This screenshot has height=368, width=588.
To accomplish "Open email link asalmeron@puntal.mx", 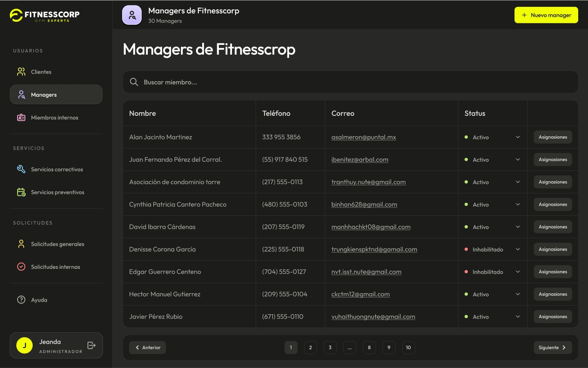I will point(363,137).
